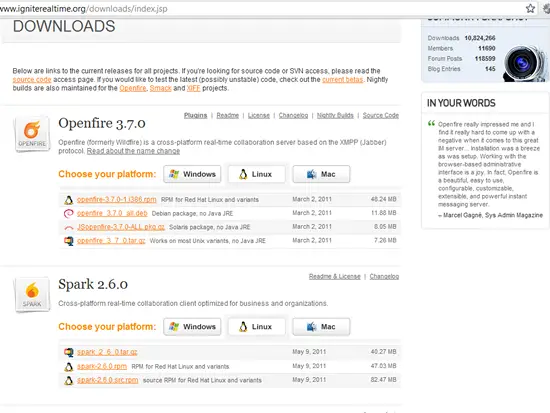This screenshot has width=550, height=413.
Task: Open the Spark Changelog link
Action: coord(384,277)
